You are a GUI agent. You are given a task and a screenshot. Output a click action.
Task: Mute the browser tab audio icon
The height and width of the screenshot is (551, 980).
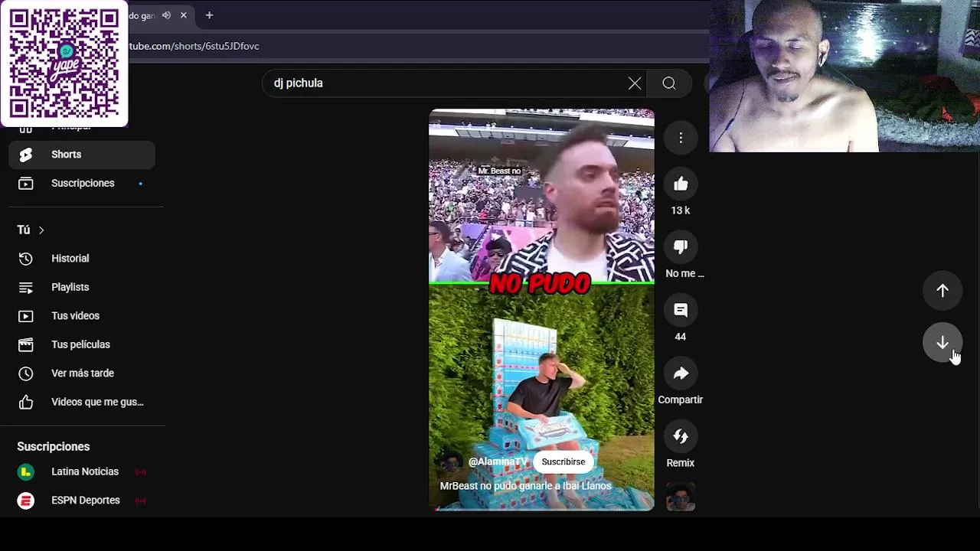click(166, 15)
